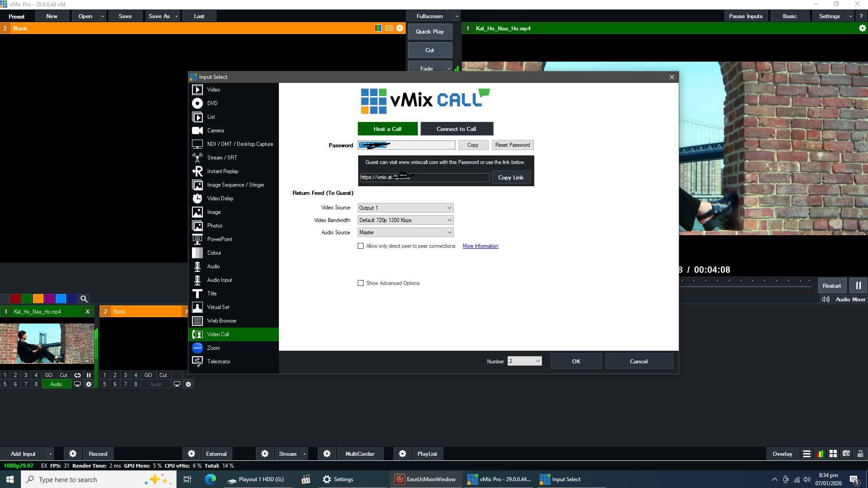Image resolution: width=868 pixels, height=488 pixels.
Task: Select the Photos input type
Action: [x=233, y=226]
